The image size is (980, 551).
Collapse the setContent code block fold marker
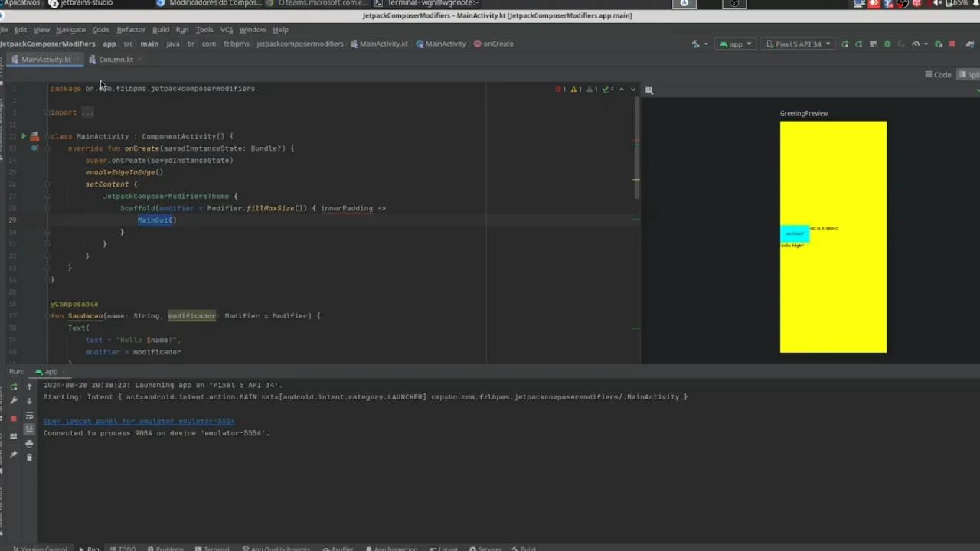point(47,184)
